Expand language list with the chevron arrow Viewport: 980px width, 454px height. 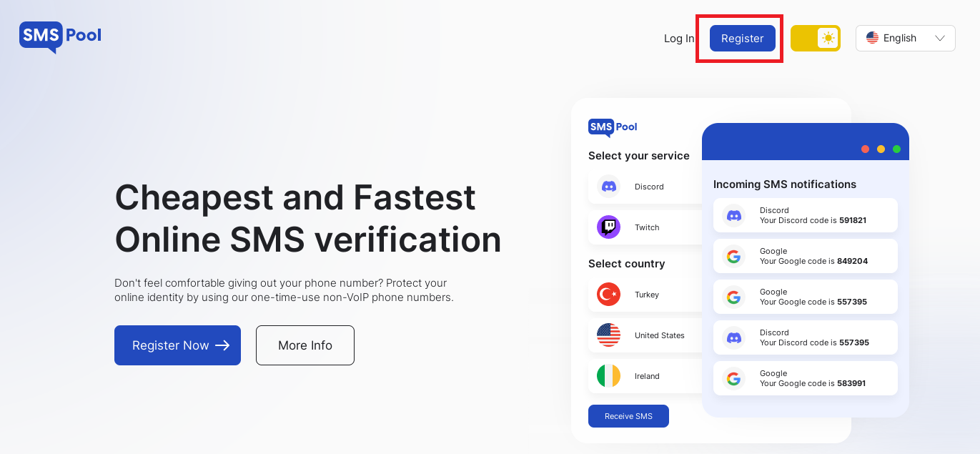click(940, 38)
